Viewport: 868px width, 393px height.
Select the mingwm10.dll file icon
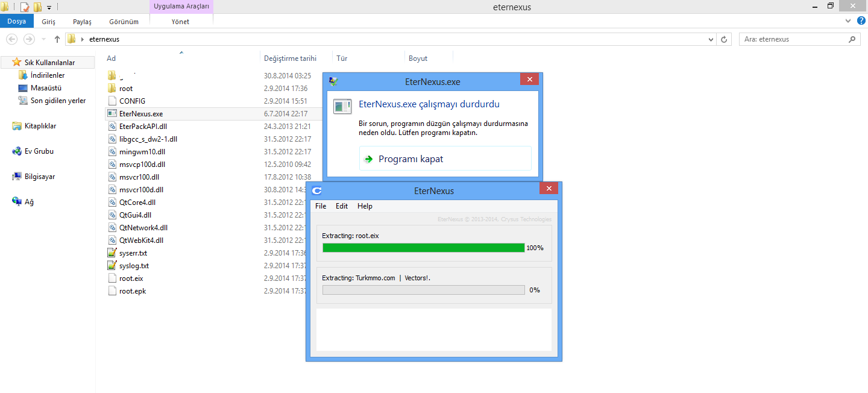(x=112, y=151)
